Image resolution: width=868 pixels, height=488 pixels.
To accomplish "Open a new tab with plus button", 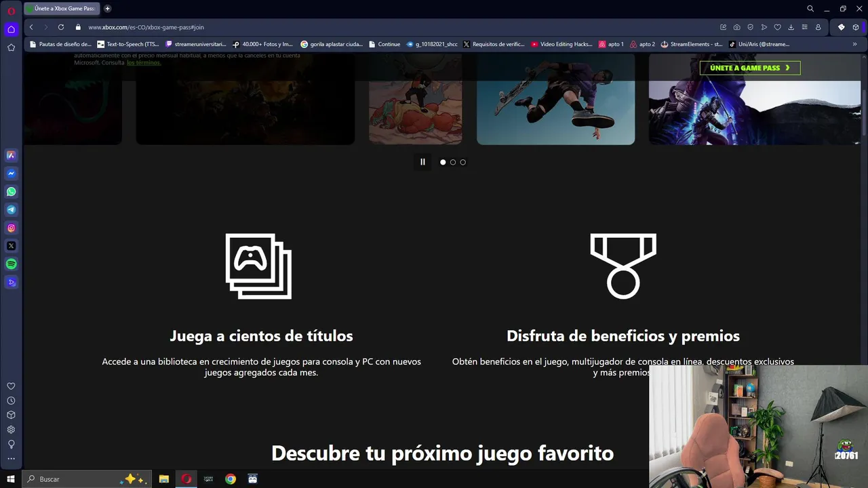I will [x=107, y=9].
